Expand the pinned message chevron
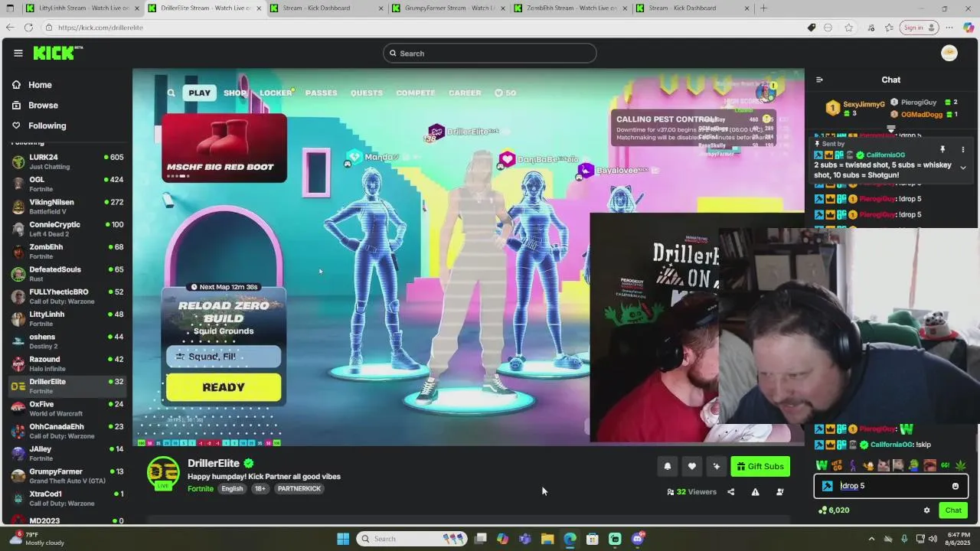980x551 pixels. (x=963, y=168)
